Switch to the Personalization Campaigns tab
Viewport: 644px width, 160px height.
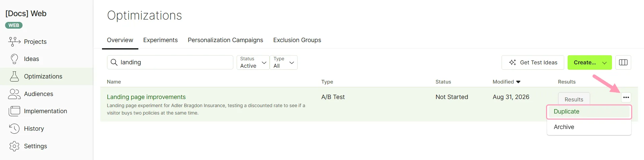coord(225,40)
